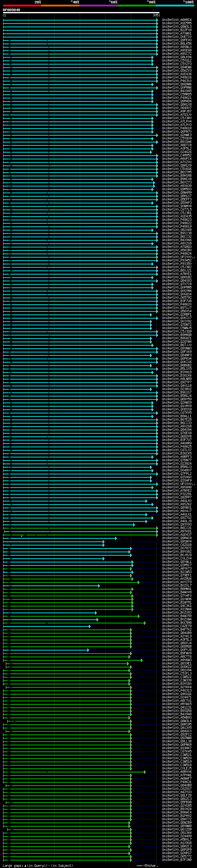Click hit label UniRef100_Q8H1X8
197x868 pixels.
pyautogui.click(x=176, y=104)
